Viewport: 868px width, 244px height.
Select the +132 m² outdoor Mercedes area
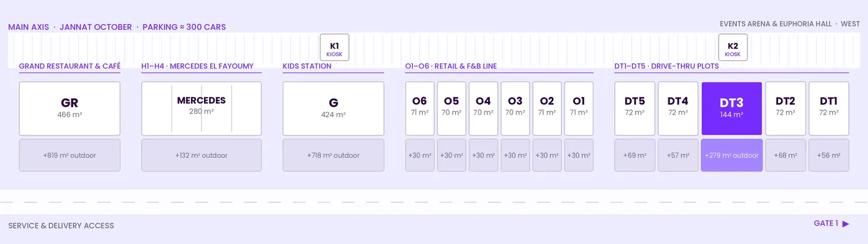(201, 155)
